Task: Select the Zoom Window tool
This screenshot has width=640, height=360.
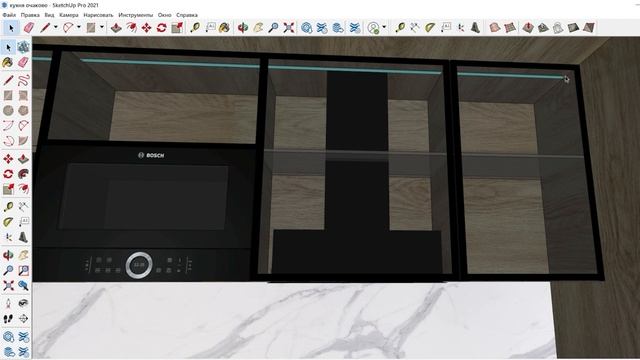Action: [23, 270]
